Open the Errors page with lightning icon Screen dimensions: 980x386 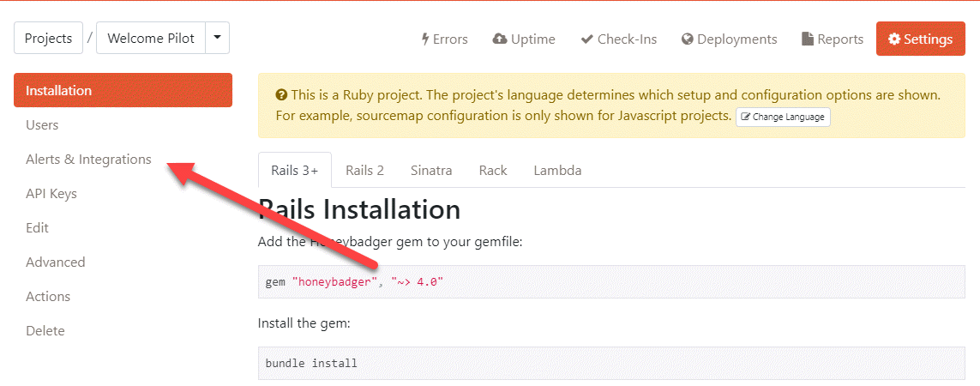(444, 39)
